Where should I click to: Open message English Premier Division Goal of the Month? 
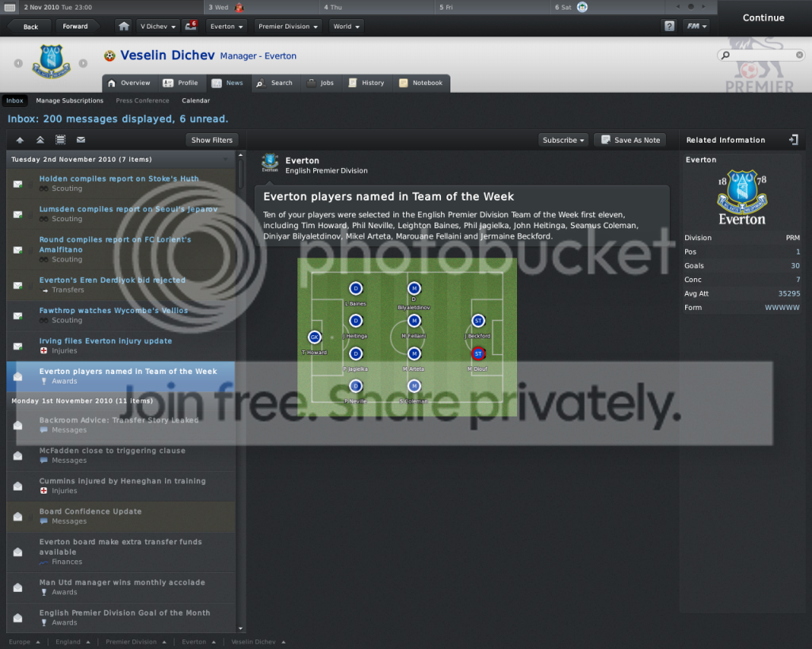click(121, 617)
